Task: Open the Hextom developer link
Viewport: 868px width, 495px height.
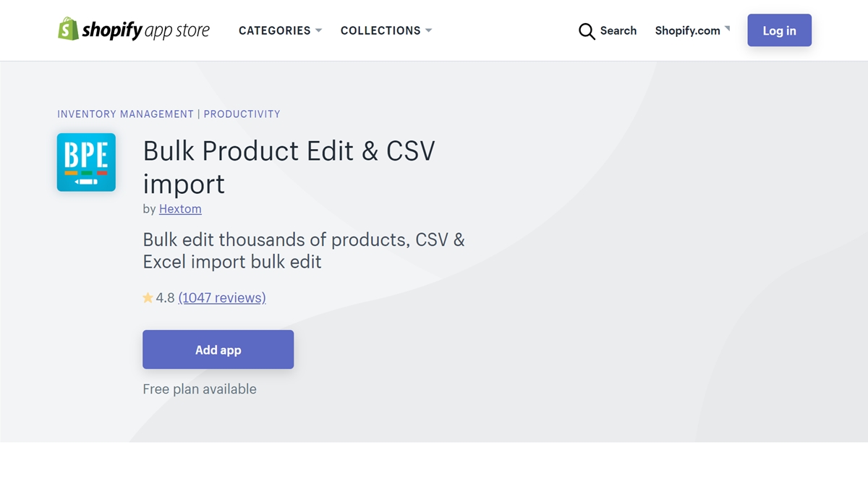Action: (180, 209)
